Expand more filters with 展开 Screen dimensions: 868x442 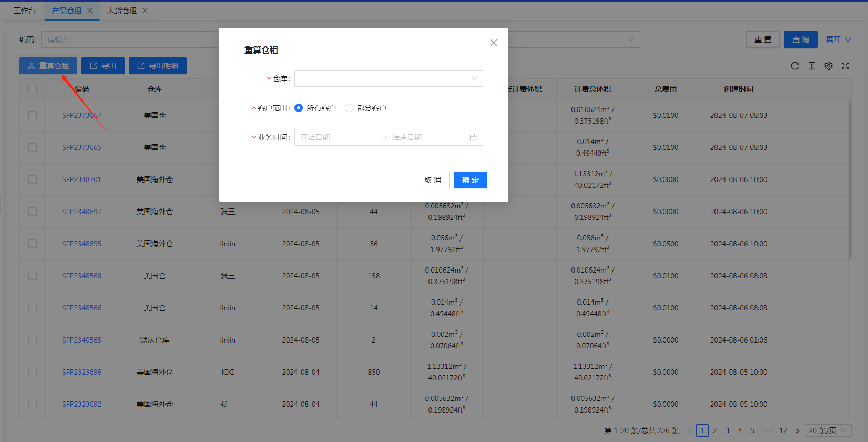point(838,39)
